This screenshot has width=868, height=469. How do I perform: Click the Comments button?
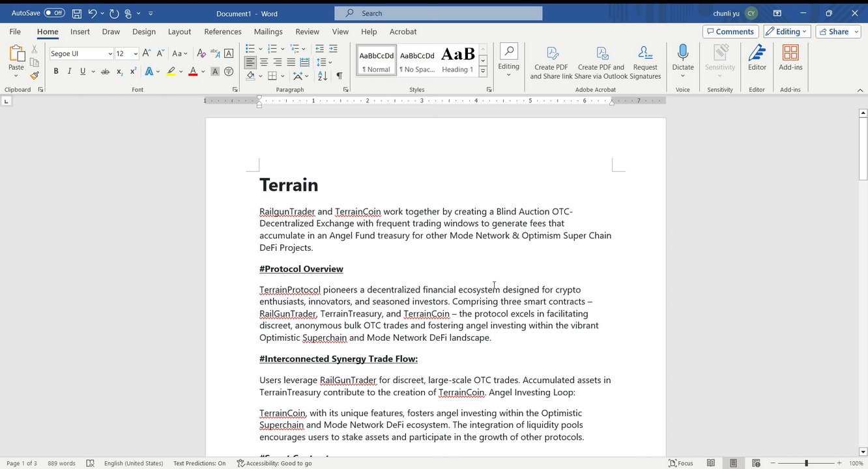tap(729, 31)
